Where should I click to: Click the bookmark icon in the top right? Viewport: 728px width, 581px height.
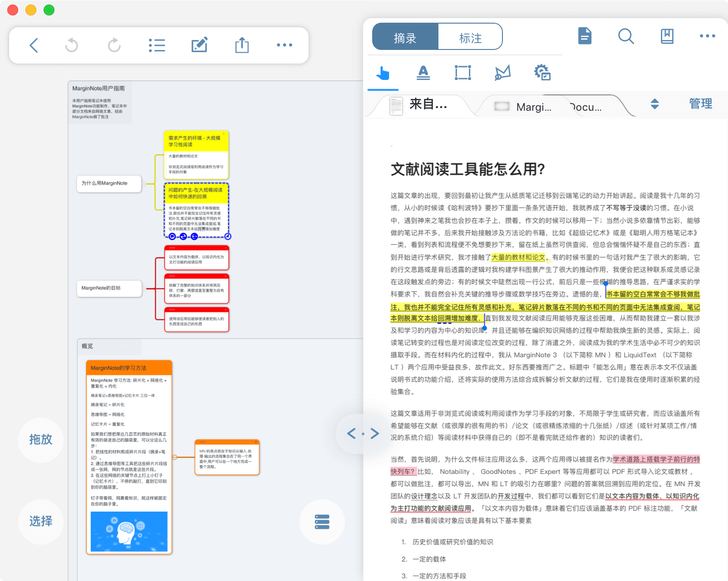(666, 36)
